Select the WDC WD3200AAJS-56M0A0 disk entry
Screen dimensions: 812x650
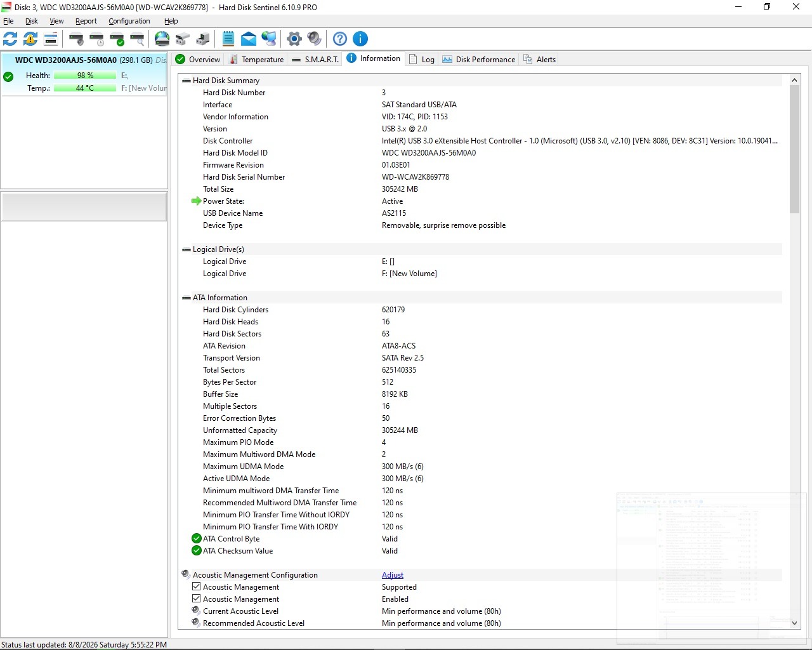(x=84, y=74)
